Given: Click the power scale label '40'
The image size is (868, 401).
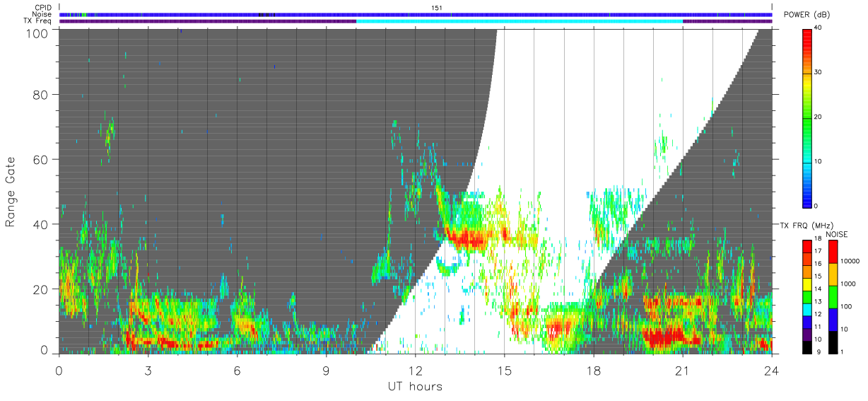Looking at the screenshot, I should 819,28.
